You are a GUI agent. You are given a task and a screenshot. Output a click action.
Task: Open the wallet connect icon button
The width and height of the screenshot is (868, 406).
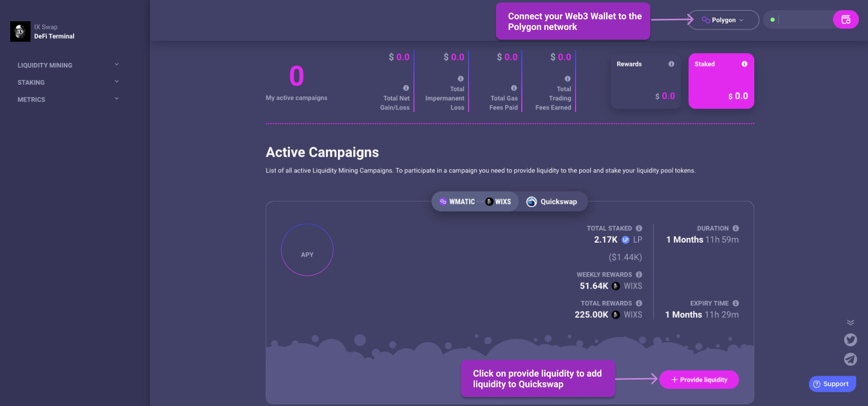(x=846, y=20)
